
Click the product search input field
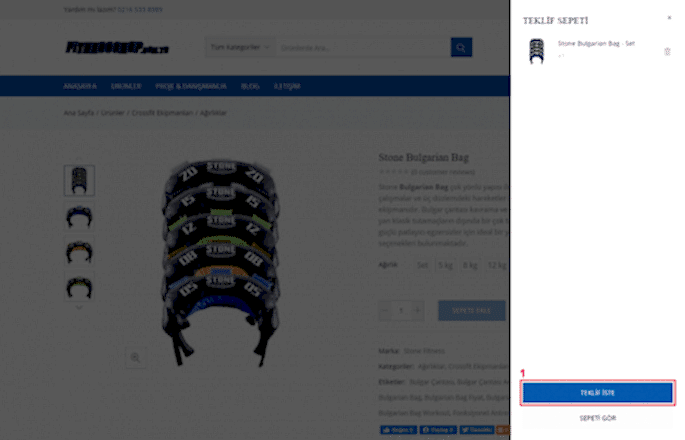tap(363, 47)
